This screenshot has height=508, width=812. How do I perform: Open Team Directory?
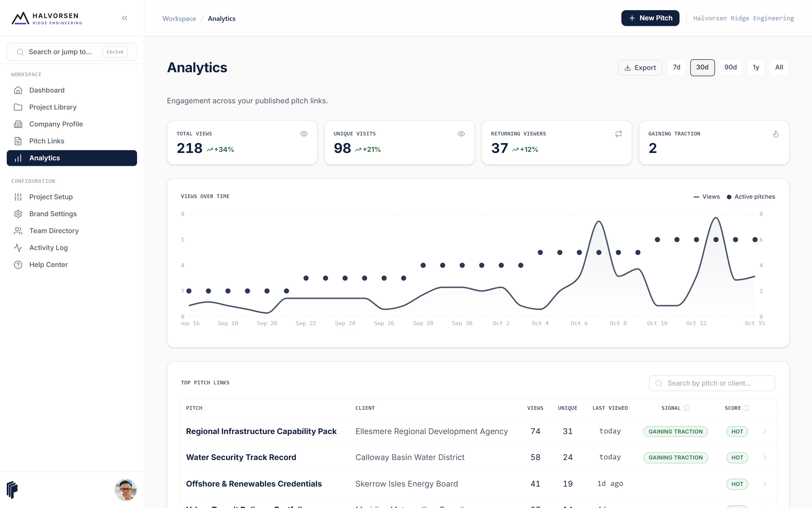72,231
